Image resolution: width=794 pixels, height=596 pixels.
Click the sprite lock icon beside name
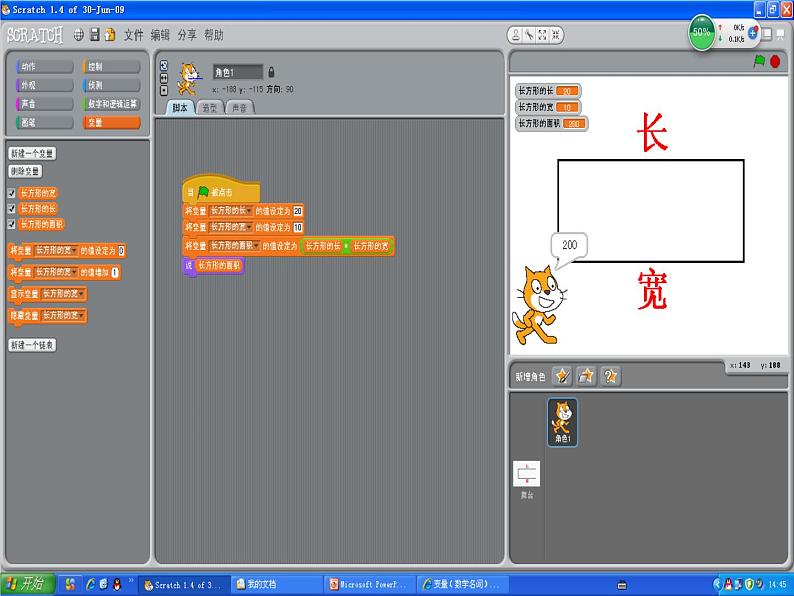[271, 72]
